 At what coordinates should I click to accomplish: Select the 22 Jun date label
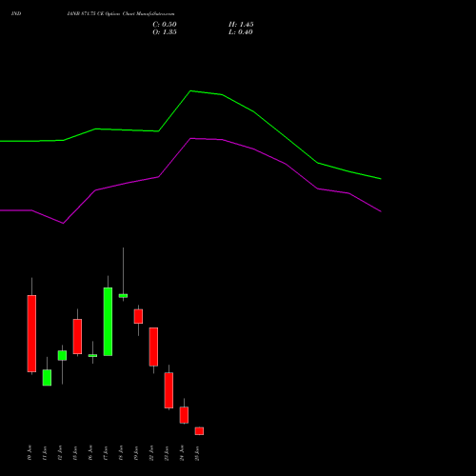[x=151, y=453]
